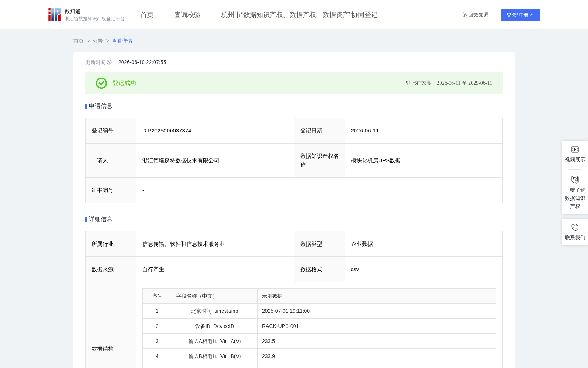Select registration number DIP2025000037374
The width and height of the screenshot is (588, 368).
[x=166, y=131]
